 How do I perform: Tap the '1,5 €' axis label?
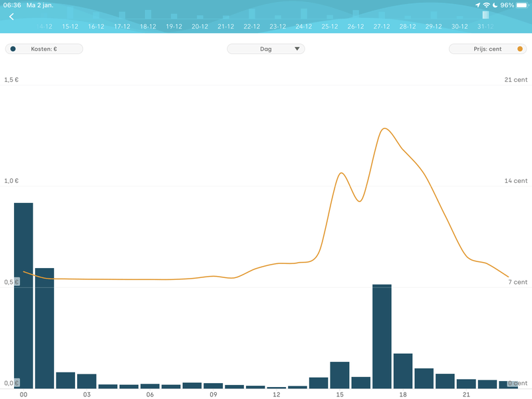click(11, 80)
